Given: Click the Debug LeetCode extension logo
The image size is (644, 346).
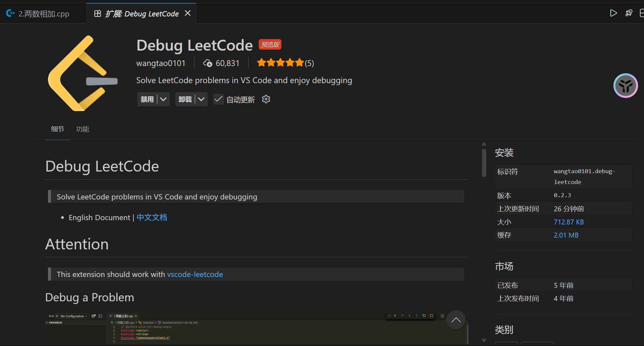Looking at the screenshot, I should click(83, 73).
